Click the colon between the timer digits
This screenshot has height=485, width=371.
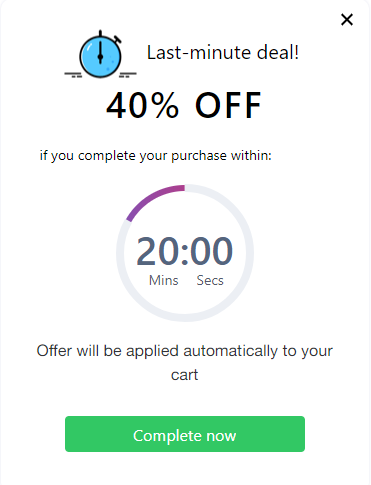click(x=185, y=253)
